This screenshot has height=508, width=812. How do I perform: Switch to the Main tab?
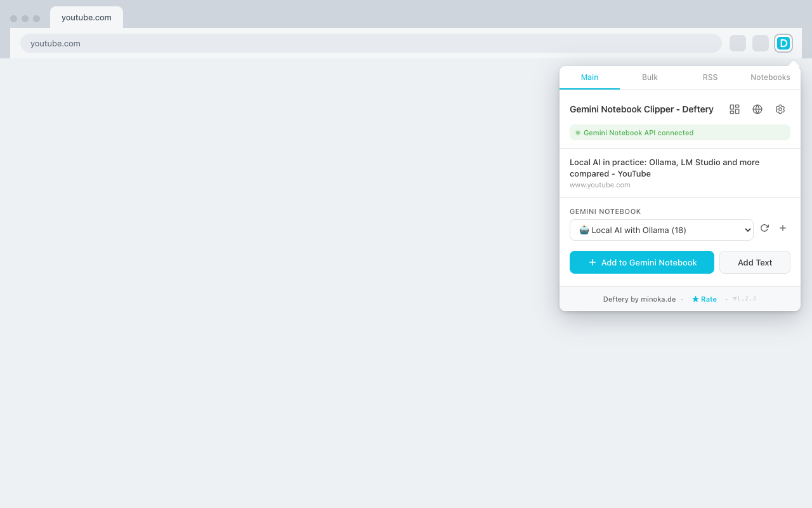click(589, 77)
